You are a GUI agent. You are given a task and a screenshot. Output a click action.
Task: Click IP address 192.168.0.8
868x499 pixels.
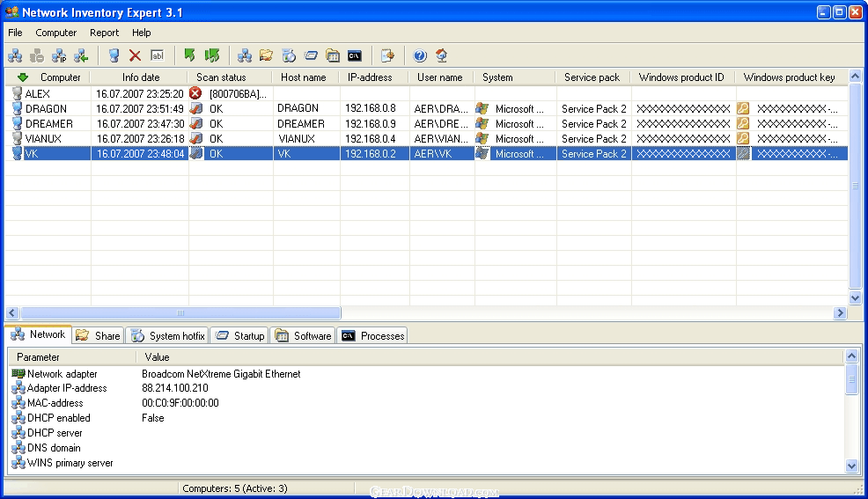coord(371,108)
